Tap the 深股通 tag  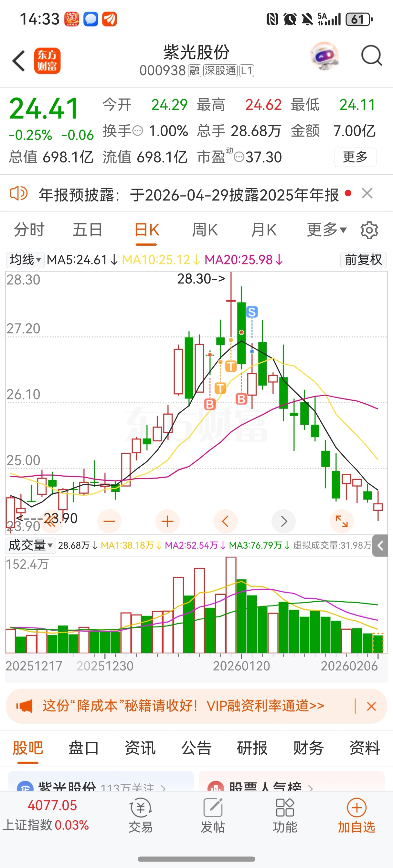coord(220,71)
